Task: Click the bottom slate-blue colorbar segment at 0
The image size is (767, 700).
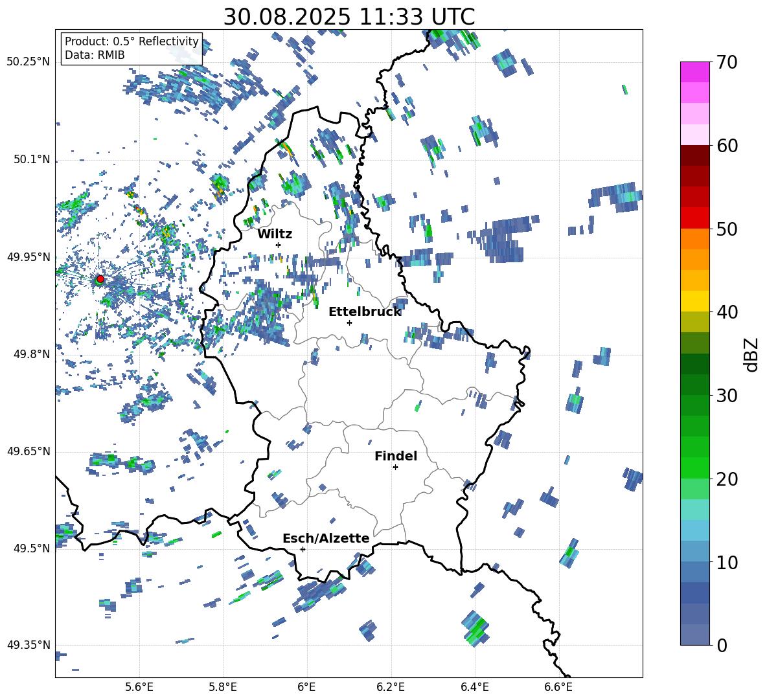Action: click(x=694, y=635)
